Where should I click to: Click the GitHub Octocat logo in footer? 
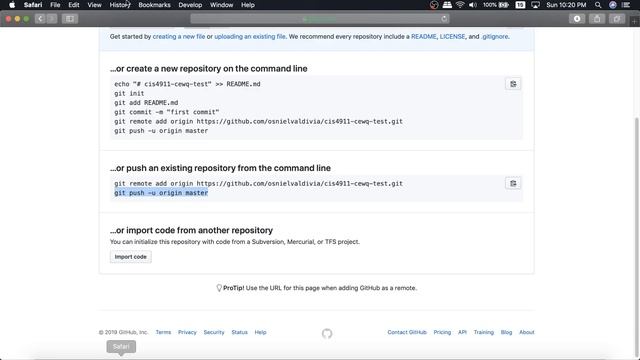[x=327, y=333]
